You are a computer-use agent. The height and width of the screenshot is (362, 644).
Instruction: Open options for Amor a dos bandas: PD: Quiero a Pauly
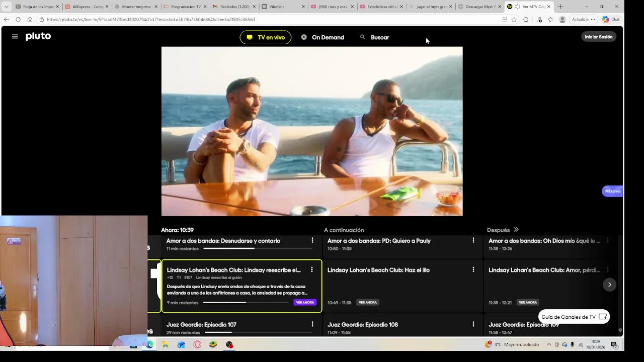pyautogui.click(x=473, y=241)
